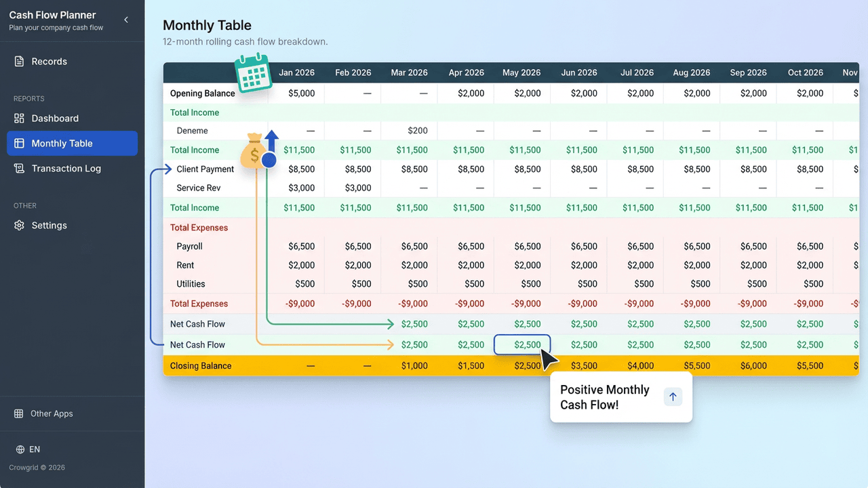
Task: Collapse the sidebar with the chevron
Action: click(126, 20)
